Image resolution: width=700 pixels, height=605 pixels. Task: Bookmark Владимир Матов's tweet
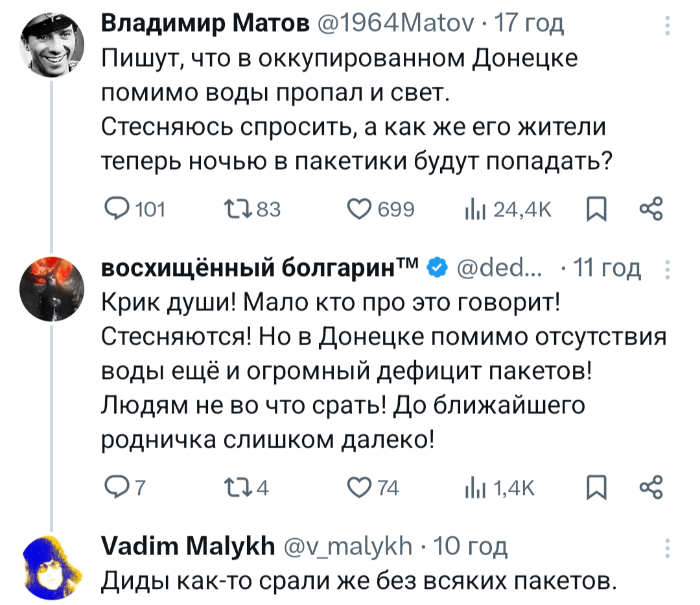596,209
